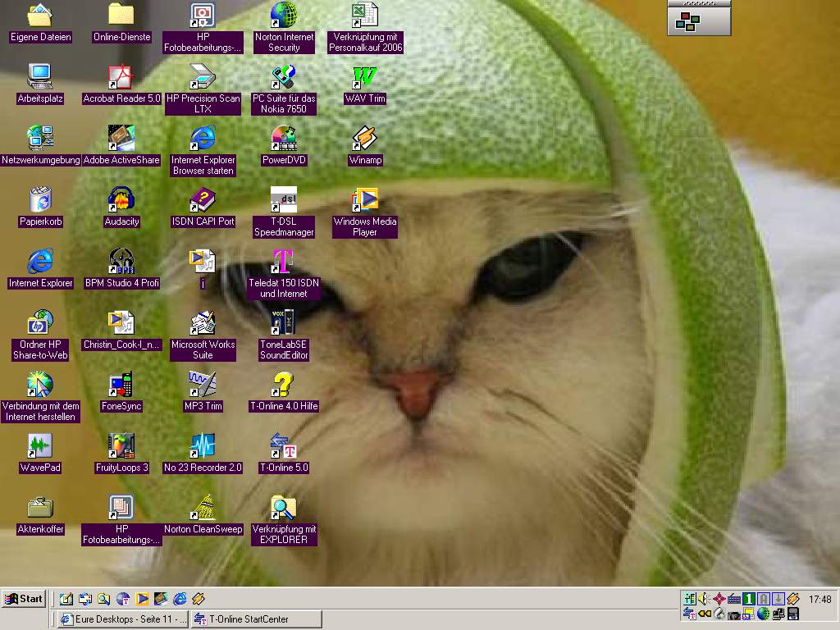The width and height of the screenshot is (840, 630).
Task: Open Windows Media Player shortcut
Action: (365, 199)
